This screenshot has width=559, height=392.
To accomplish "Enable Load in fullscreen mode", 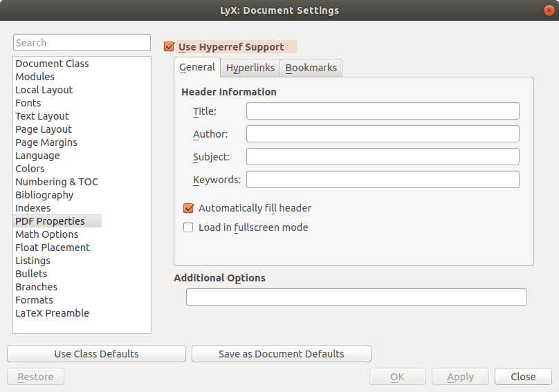I will click(x=188, y=227).
